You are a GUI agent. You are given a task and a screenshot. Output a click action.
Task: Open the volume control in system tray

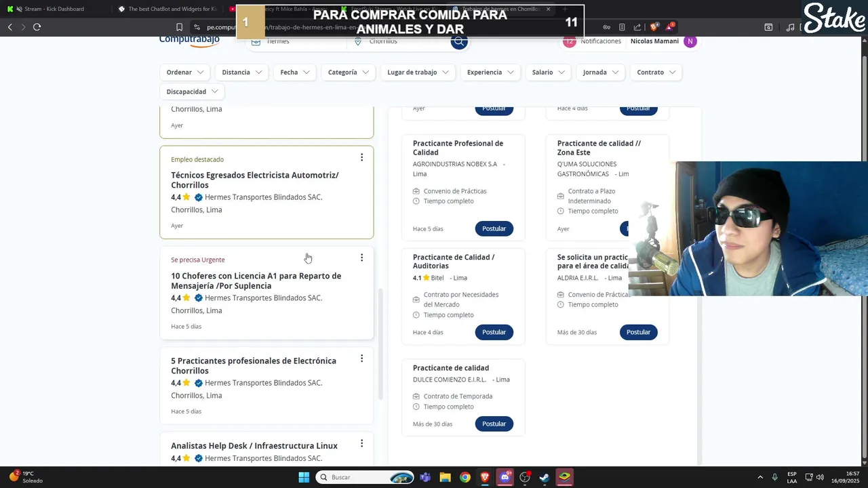coord(820,477)
